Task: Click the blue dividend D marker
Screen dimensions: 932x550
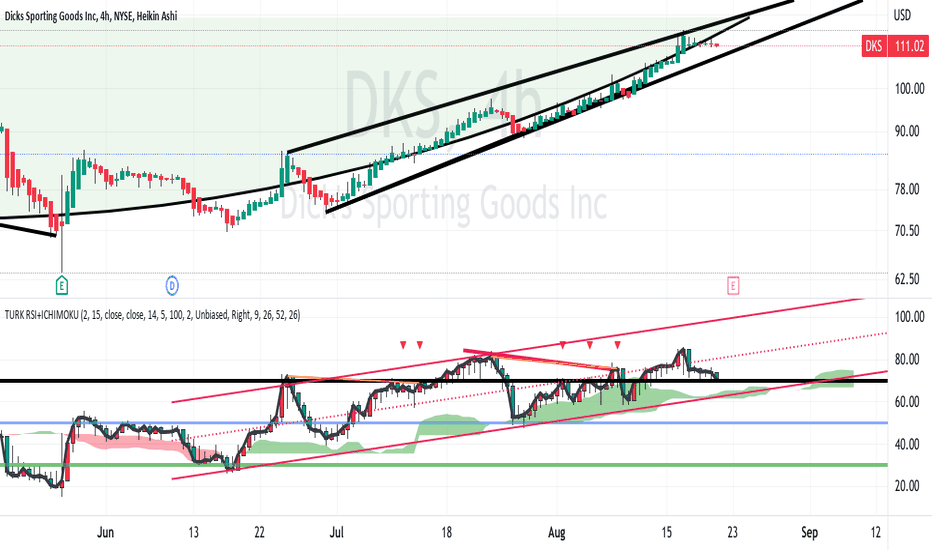Action: 172,286
